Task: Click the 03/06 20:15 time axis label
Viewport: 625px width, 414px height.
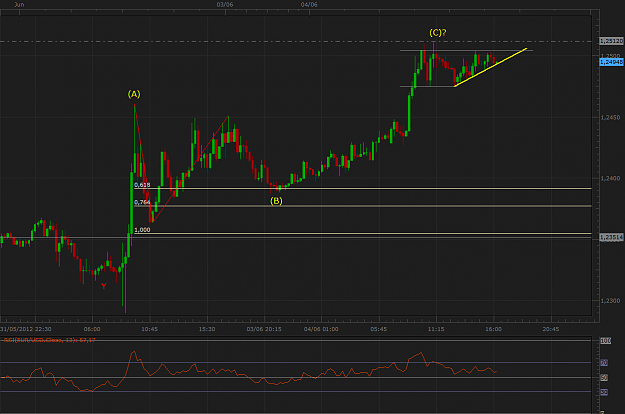Action: click(x=264, y=329)
